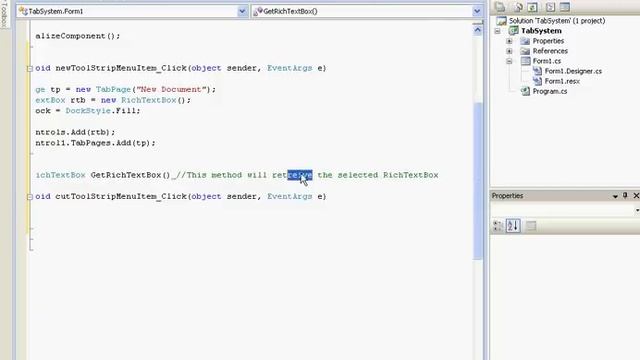
Task: Click the View Code toolbar icon
Action: (x=550, y=7)
